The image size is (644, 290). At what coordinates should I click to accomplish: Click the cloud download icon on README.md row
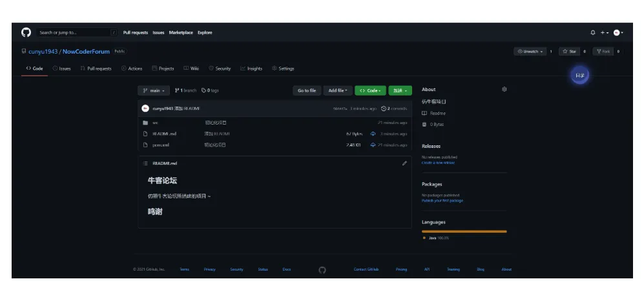tap(373, 134)
